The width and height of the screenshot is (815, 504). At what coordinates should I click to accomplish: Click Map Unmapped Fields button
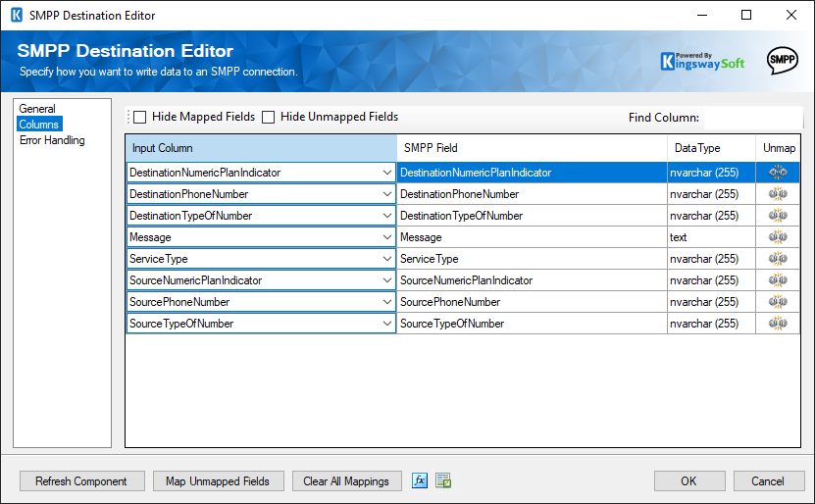pos(218,481)
